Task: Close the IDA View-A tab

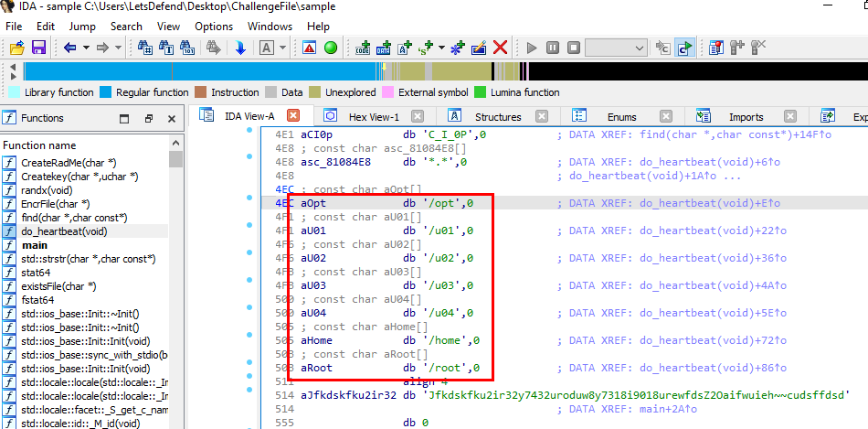Action: 292,115
